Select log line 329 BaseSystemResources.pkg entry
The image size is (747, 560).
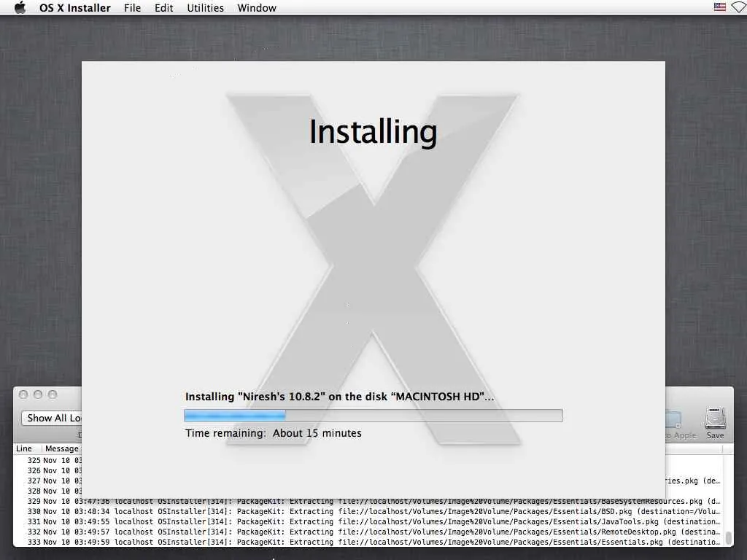tap(368, 502)
